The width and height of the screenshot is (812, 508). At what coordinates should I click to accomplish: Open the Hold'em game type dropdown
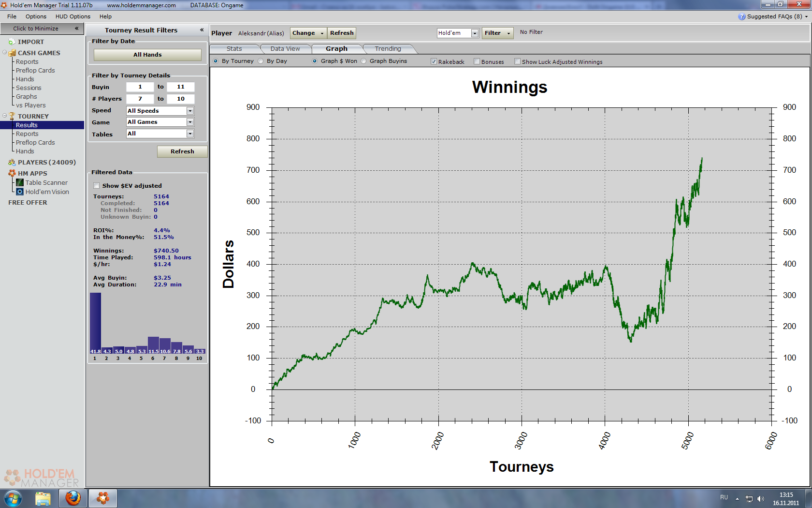coord(475,33)
